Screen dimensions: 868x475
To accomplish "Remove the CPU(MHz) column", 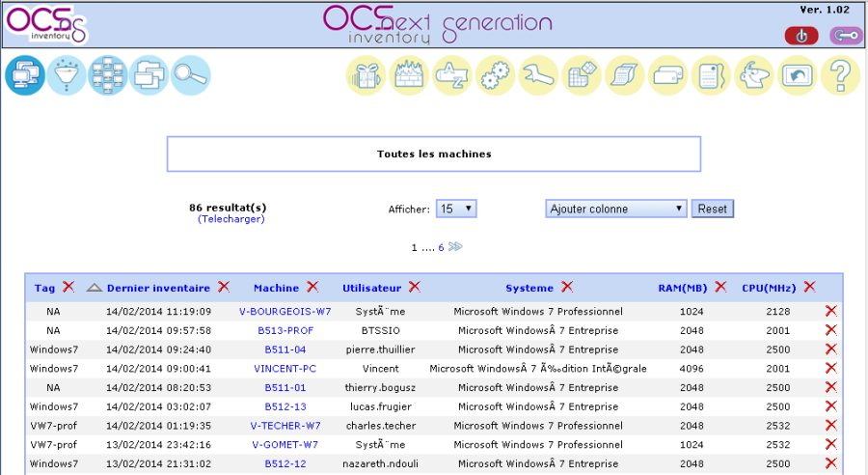I will [x=810, y=287].
